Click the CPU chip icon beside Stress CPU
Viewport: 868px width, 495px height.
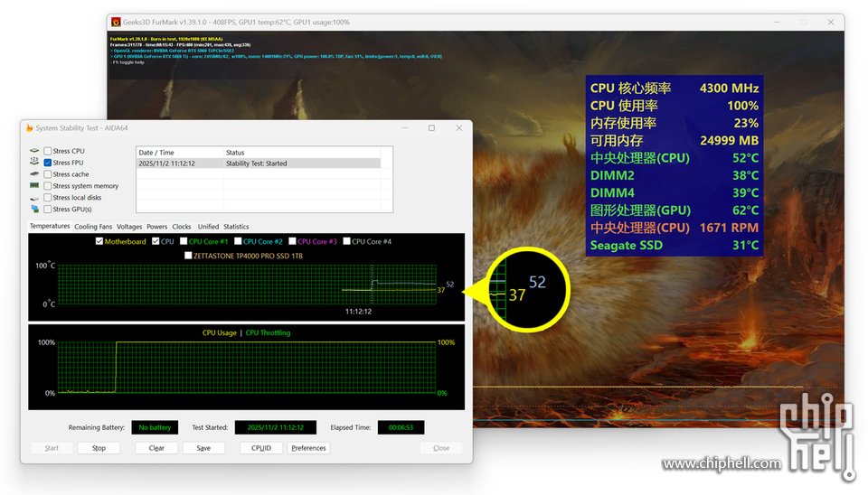coord(34,151)
